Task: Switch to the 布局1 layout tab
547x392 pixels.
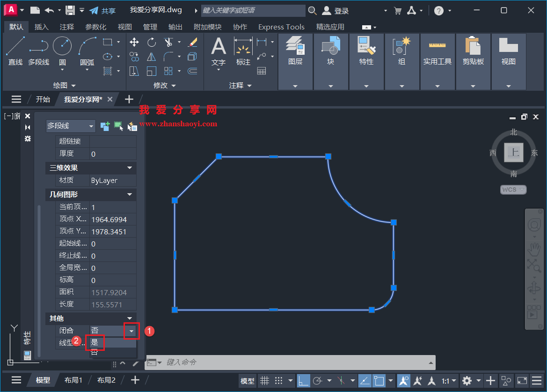Action: click(73, 380)
